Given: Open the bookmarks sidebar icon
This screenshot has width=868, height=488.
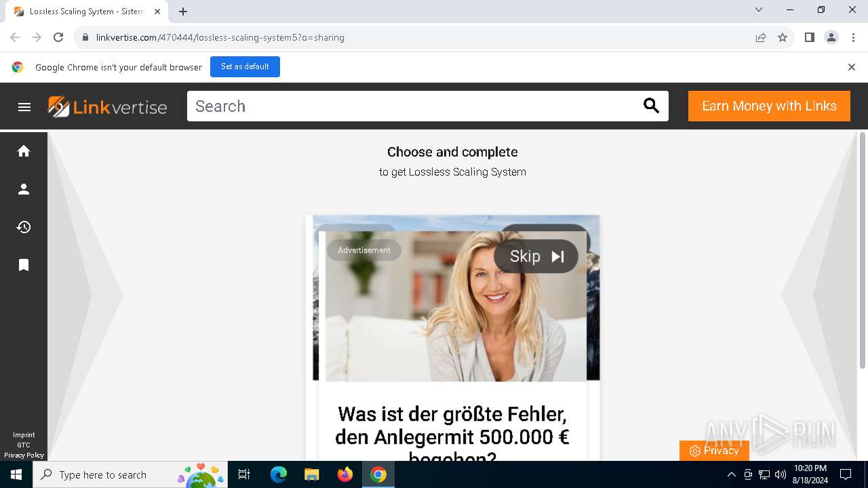Looking at the screenshot, I should coord(24,264).
